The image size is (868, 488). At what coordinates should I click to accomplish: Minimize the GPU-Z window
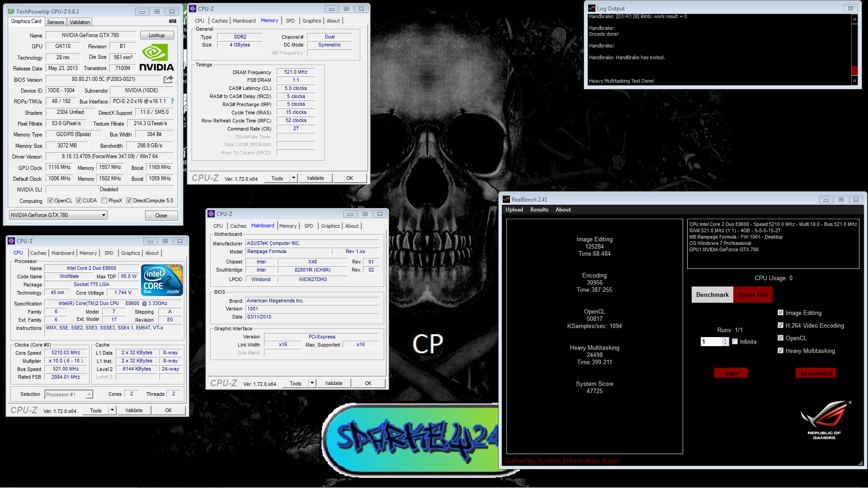(142, 11)
